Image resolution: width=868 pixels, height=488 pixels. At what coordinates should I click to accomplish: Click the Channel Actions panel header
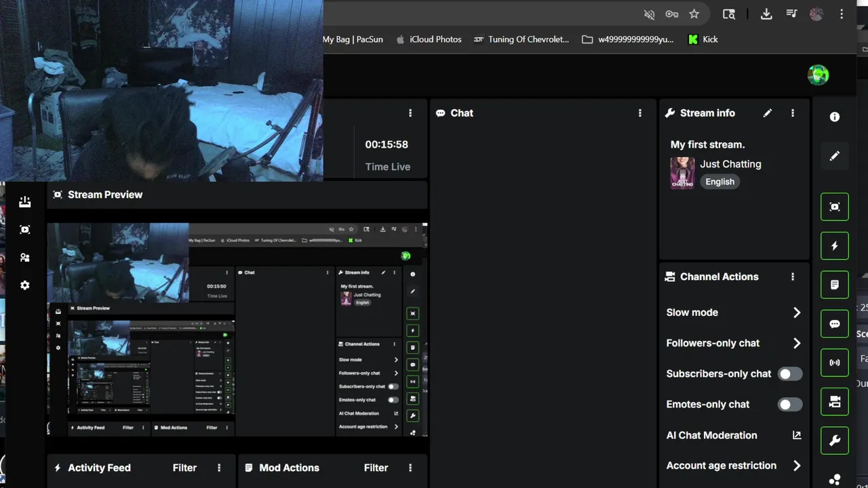[734, 277]
